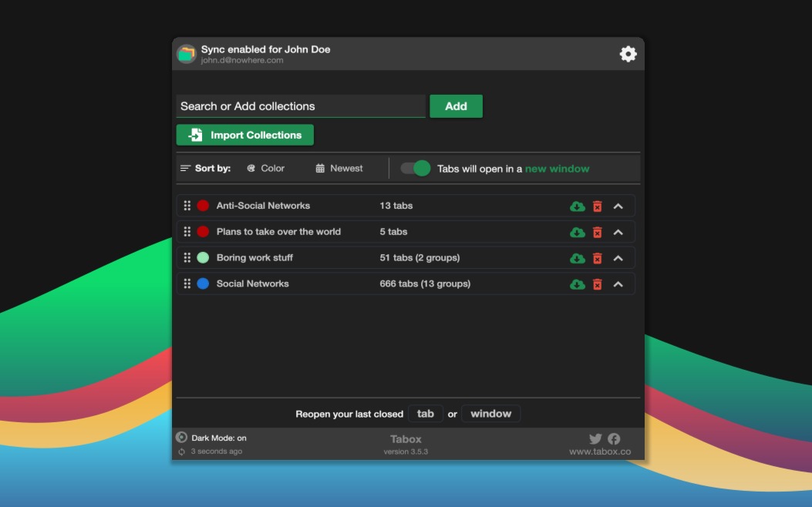Change the red color of Anti-Social Networks
The width and height of the screenshot is (812, 507).
pyautogui.click(x=203, y=206)
